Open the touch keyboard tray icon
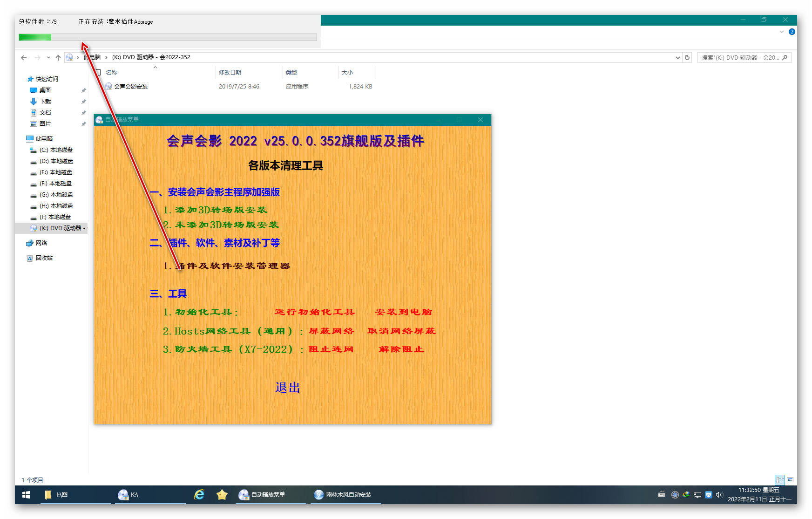Image resolution: width=812 pixels, height=519 pixels. point(662,495)
